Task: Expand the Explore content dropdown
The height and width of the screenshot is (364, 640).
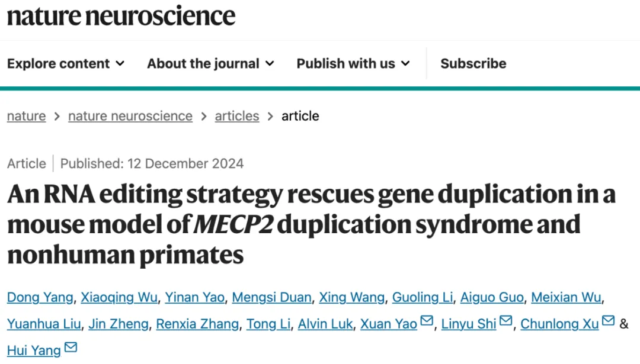Action: click(x=66, y=63)
